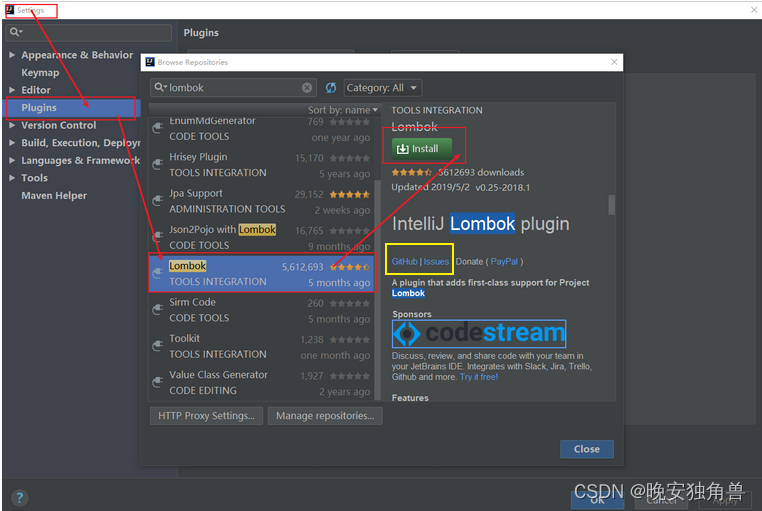Click the help question mark icon
This screenshot has width=762, height=511.
[19, 497]
